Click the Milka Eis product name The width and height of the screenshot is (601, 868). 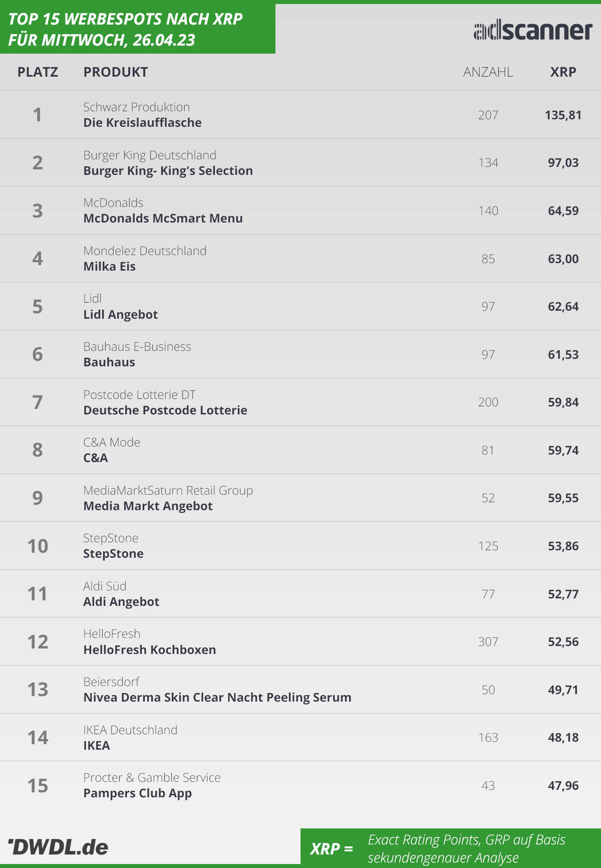coord(109,267)
